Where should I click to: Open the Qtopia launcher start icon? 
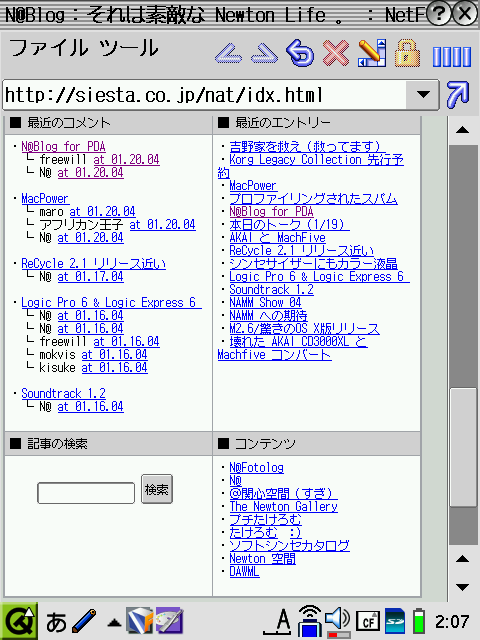click(x=19, y=621)
